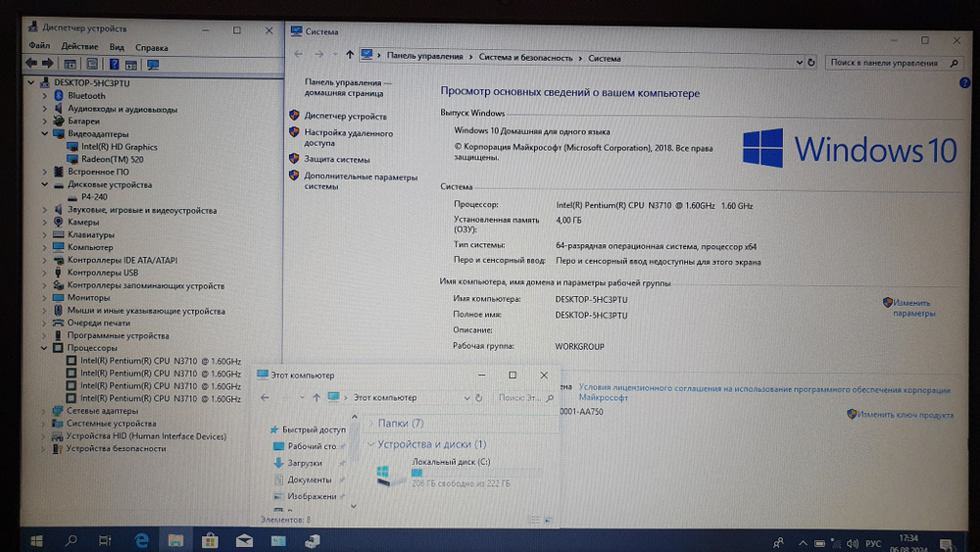The image size is (980, 552).
Task: Click the blue help question mark toolbar icon
Action: pyautogui.click(x=114, y=64)
